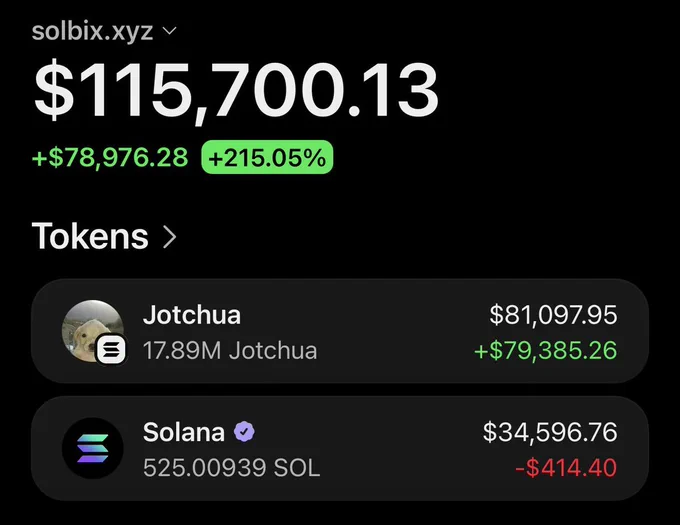Image resolution: width=680 pixels, height=525 pixels.
Task: Select the +$78,976.28 portfolio gain text
Action: click(110, 157)
